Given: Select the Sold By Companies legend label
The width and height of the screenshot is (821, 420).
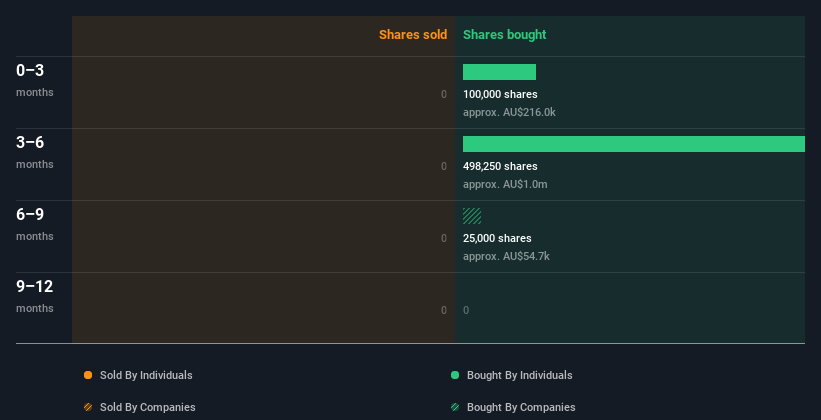Looking at the screenshot, I should (x=148, y=407).
